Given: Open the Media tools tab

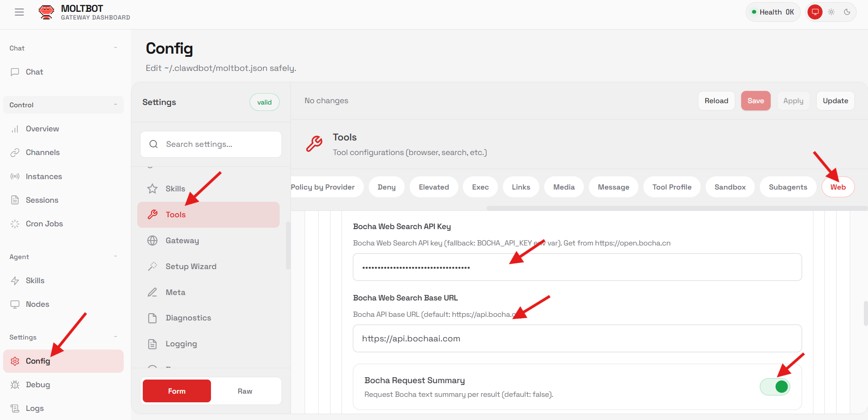Looking at the screenshot, I should [x=564, y=187].
